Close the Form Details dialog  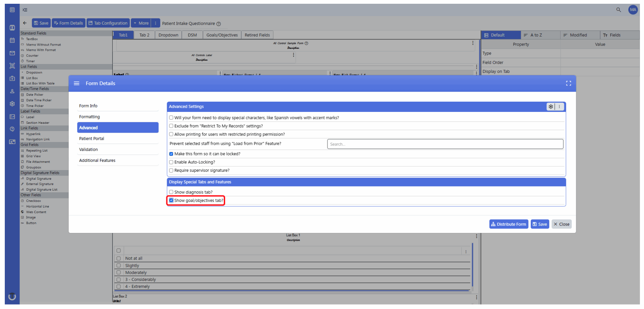tap(562, 224)
